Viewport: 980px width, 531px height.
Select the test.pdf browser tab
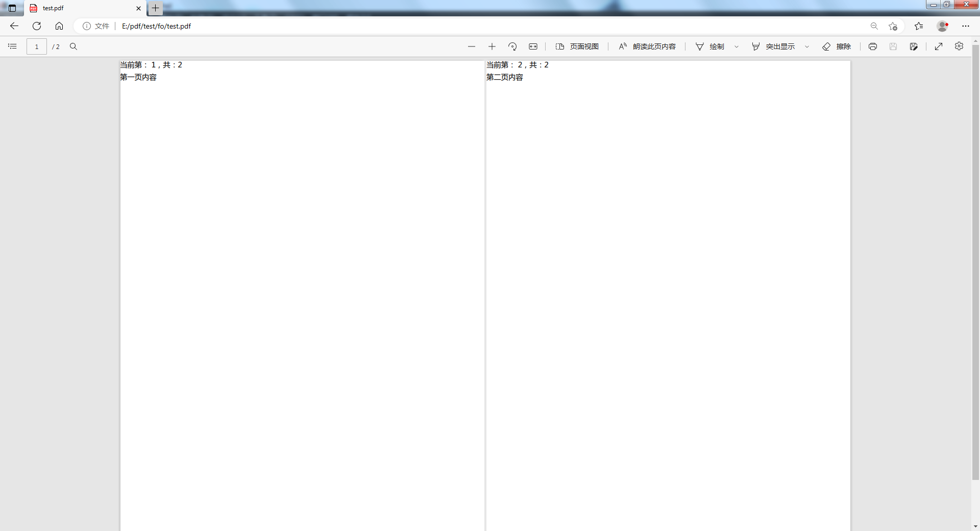[x=82, y=8]
